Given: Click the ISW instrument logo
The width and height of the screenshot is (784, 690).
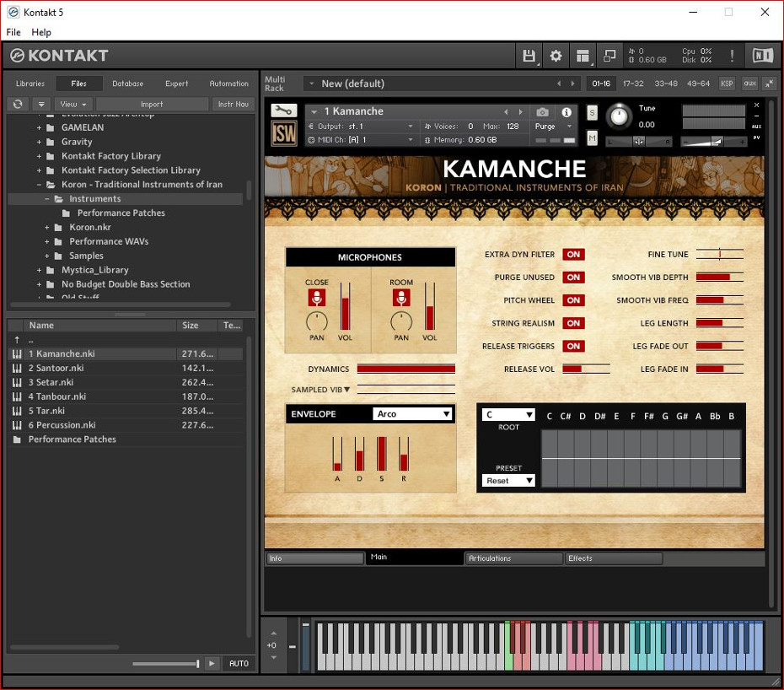Looking at the screenshot, I should coord(283,133).
